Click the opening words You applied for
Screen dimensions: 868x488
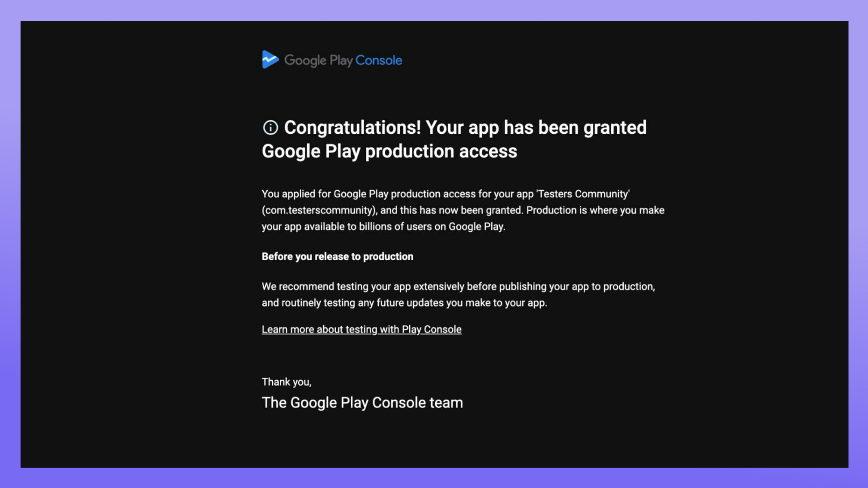296,194
